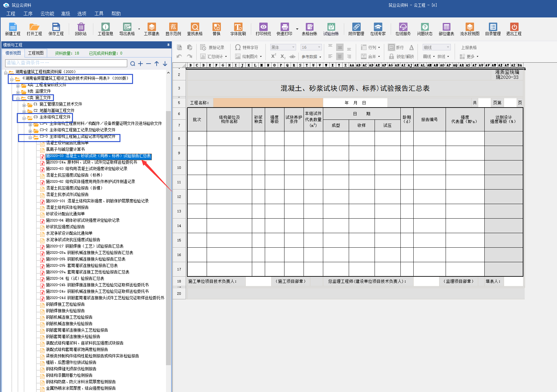Image resolution: width=557 pixels, height=392 pixels.
Task: Open 流水段视图 view
Action: [x=469, y=29]
